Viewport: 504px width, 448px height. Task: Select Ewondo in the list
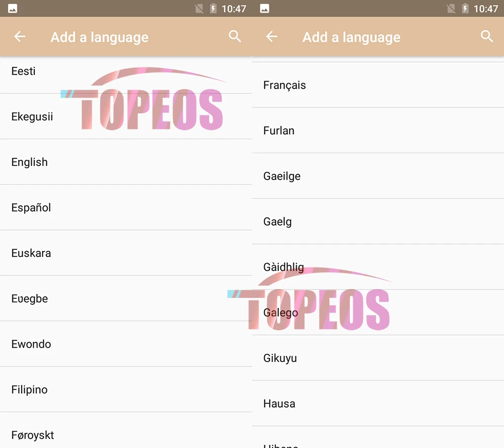coord(126,344)
